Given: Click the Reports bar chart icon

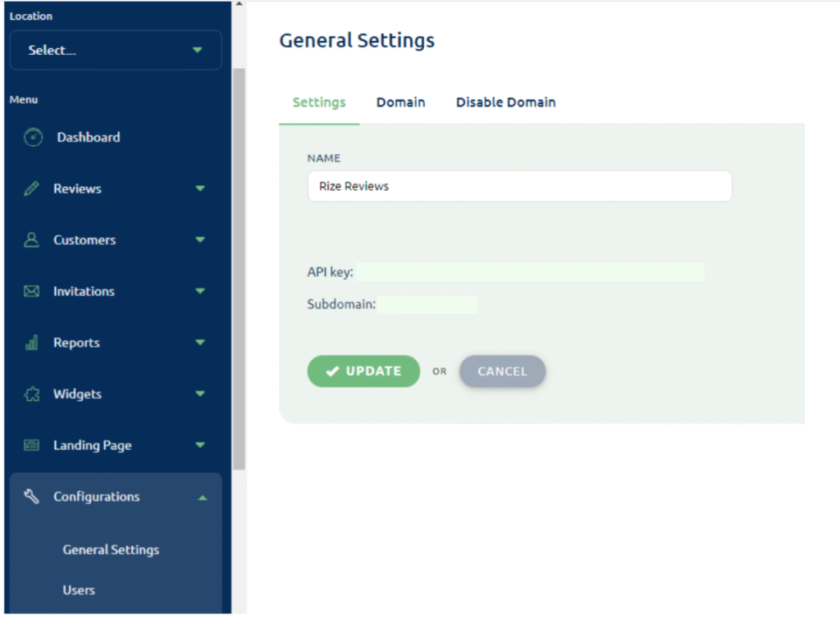Looking at the screenshot, I should pos(32,343).
